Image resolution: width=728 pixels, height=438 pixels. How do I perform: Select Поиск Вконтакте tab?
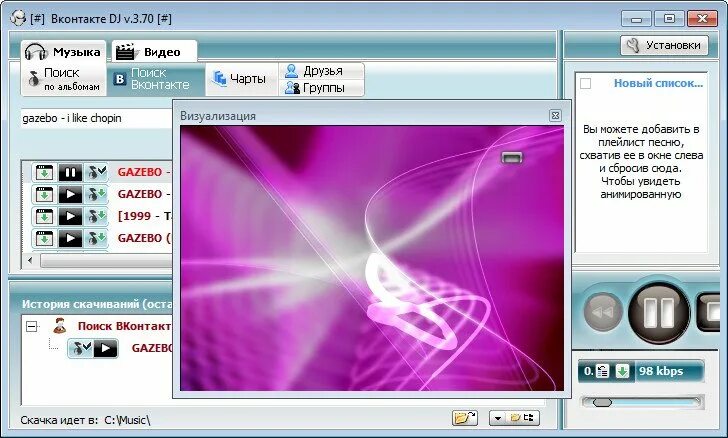click(x=156, y=79)
